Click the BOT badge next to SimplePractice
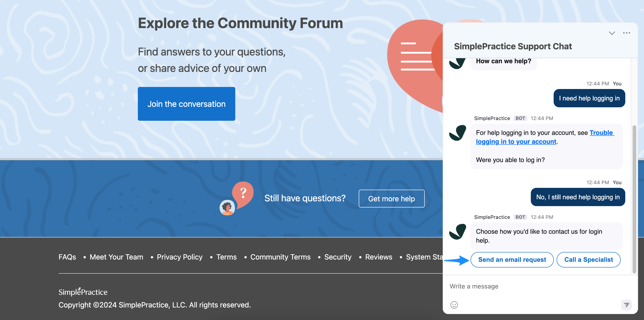This screenshot has width=644, height=320. [520, 118]
